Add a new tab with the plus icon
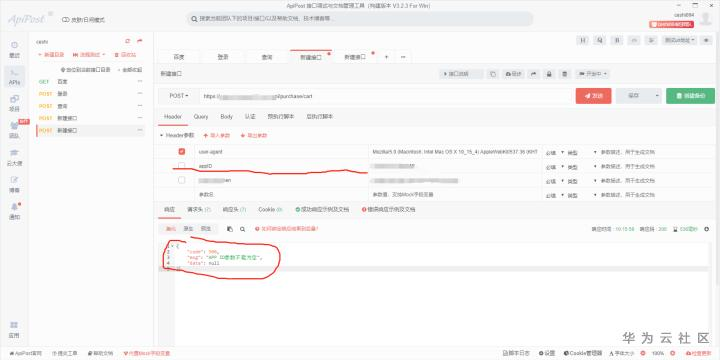The height and width of the screenshot is (360, 720). [386, 57]
